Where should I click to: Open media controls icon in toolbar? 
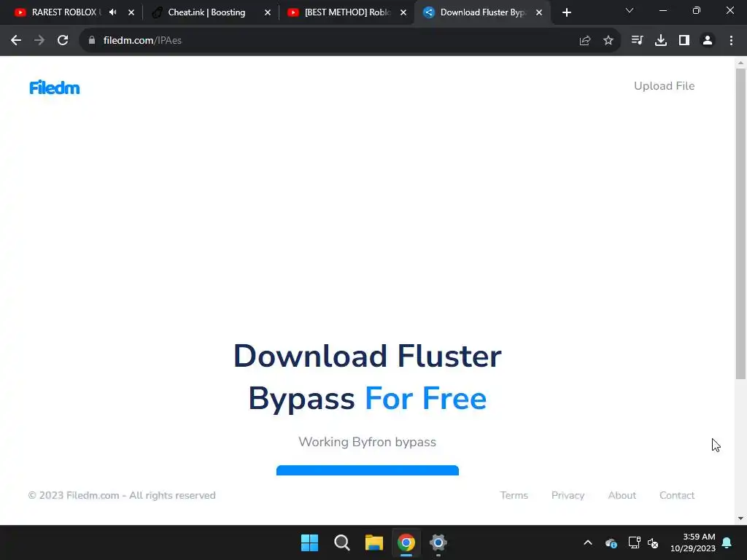637,41
